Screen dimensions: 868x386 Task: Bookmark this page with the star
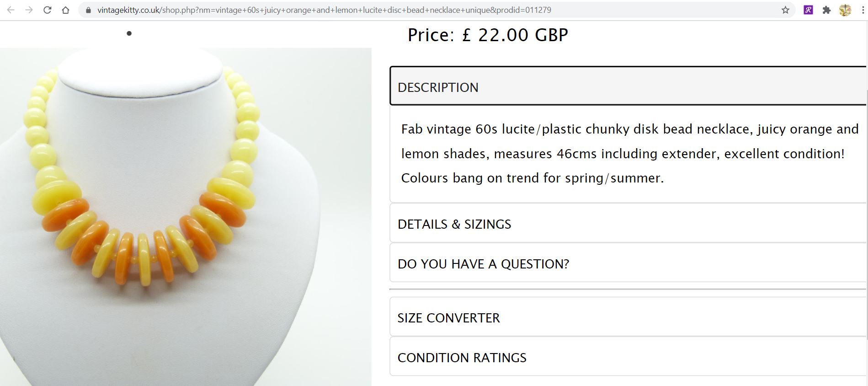click(785, 10)
